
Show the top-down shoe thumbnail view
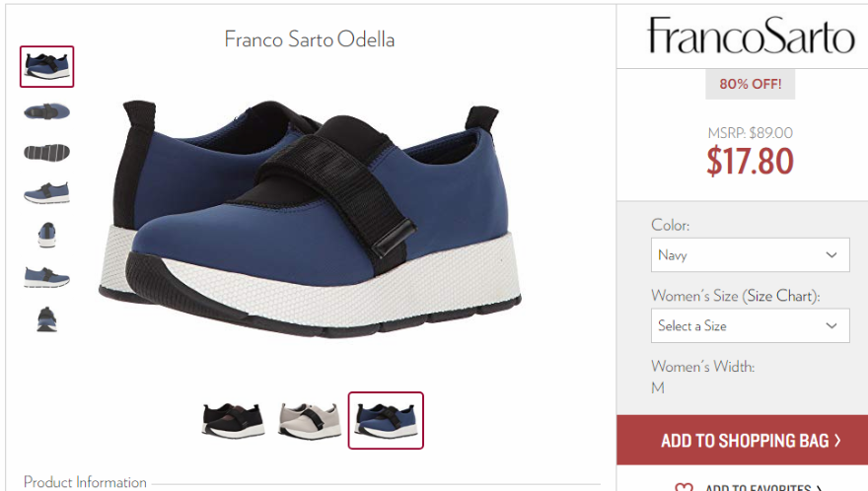(x=47, y=111)
